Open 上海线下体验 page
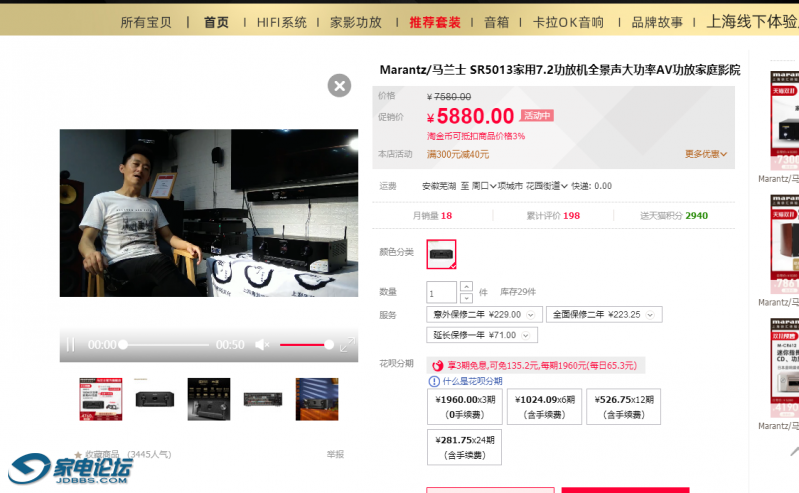This screenshot has width=799, height=493. coord(752,21)
